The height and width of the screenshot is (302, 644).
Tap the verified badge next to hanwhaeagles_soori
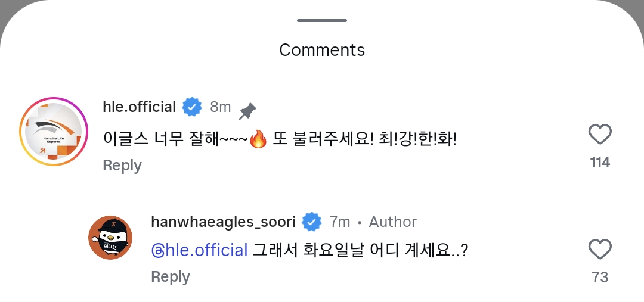pos(312,222)
